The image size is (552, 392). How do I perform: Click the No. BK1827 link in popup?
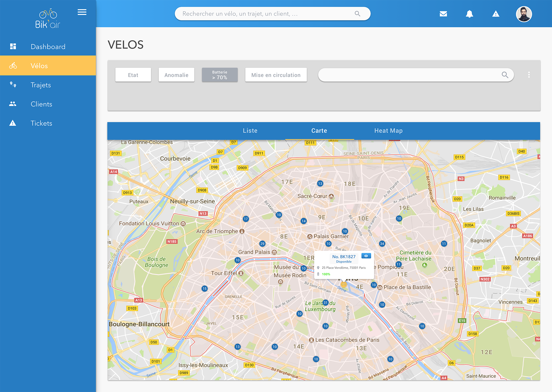(344, 257)
